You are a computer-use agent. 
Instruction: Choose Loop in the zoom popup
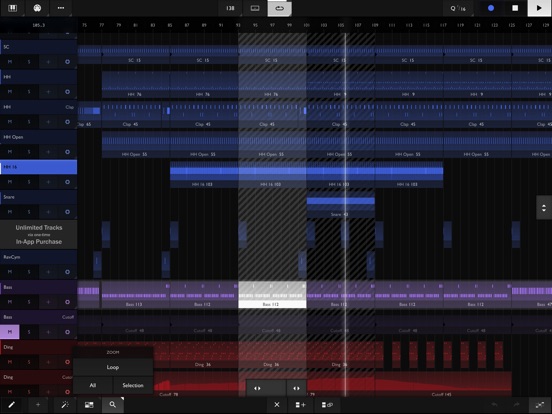pos(113,367)
